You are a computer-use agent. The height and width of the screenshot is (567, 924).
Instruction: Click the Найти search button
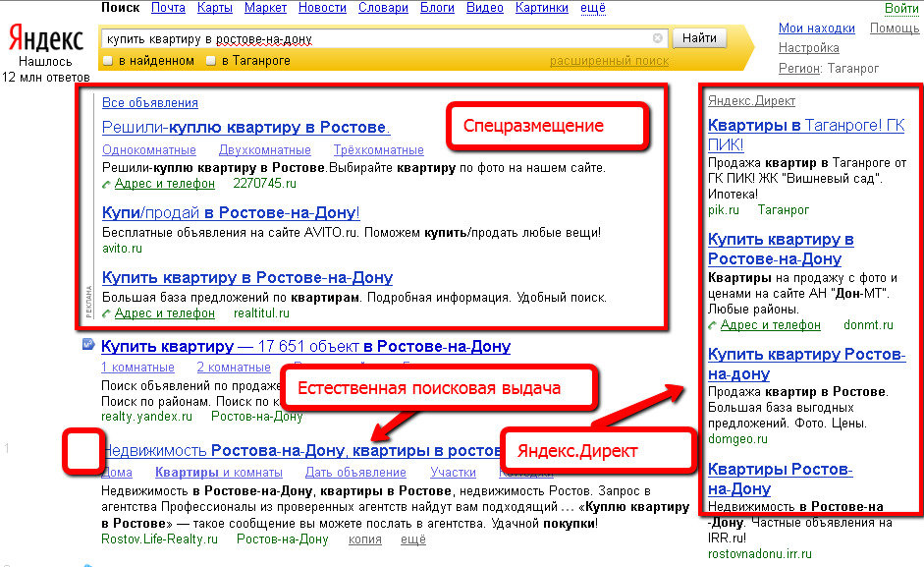(699, 38)
